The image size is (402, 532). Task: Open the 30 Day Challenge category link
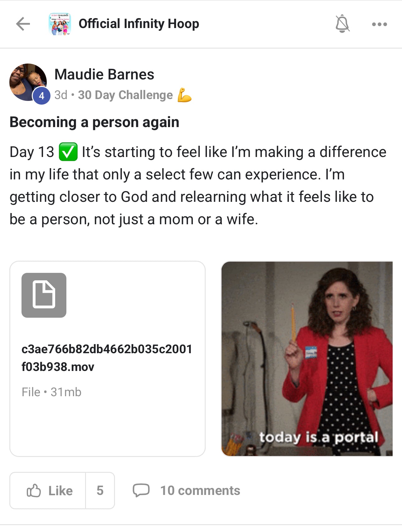(125, 95)
